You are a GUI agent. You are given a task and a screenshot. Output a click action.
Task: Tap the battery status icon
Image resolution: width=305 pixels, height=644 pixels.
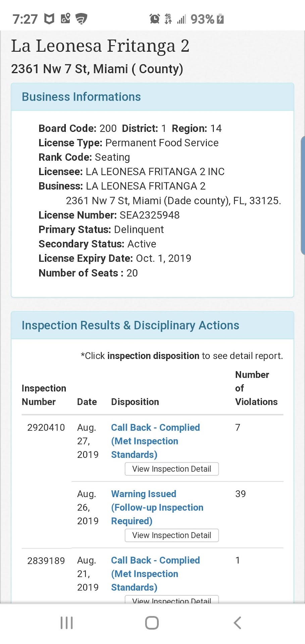(220, 19)
